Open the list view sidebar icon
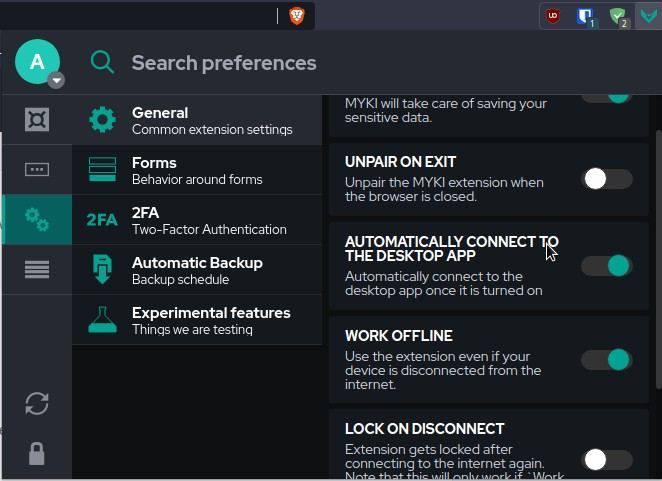662x481 pixels. [x=37, y=269]
